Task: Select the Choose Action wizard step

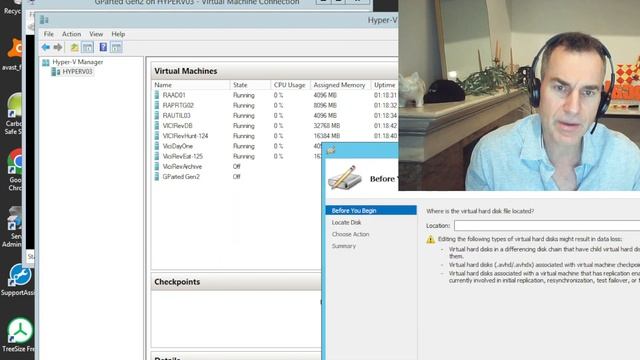Action: pos(350,234)
